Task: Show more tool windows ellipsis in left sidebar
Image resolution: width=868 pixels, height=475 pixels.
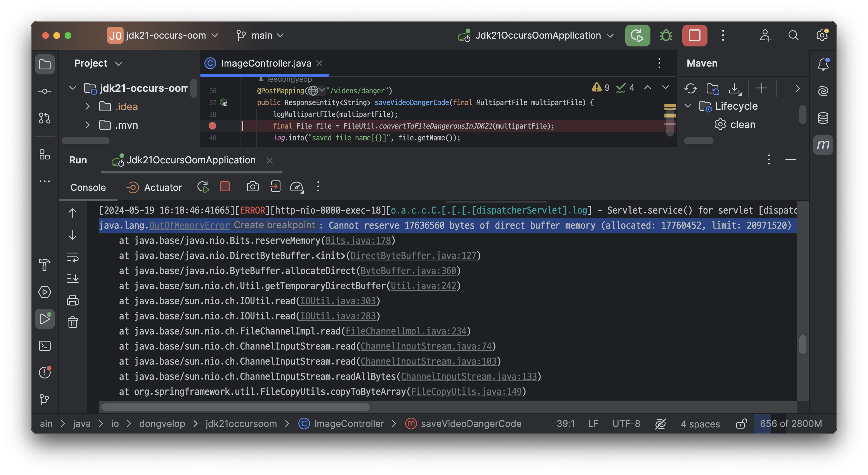Action: click(x=44, y=181)
